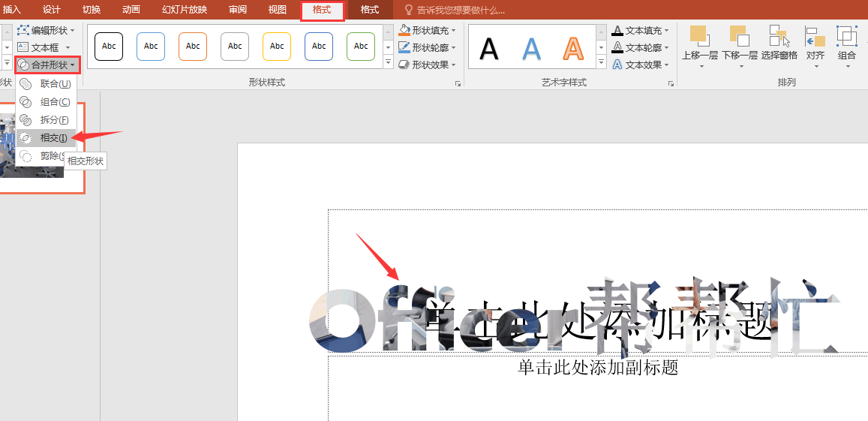The image size is (868, 421).
Task: Apply the blue A WordArt style
Action: (x=531, y=48)
